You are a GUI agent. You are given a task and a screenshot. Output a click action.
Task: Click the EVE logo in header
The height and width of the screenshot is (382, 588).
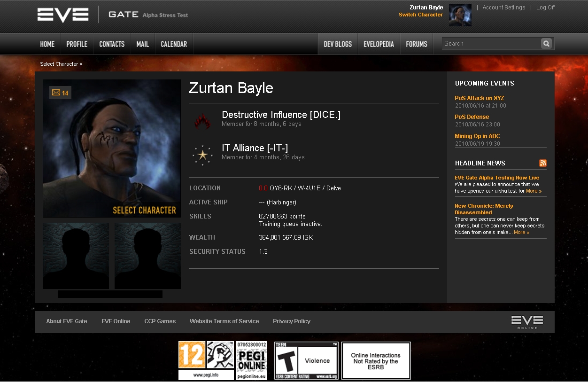(x=63, y=15)
